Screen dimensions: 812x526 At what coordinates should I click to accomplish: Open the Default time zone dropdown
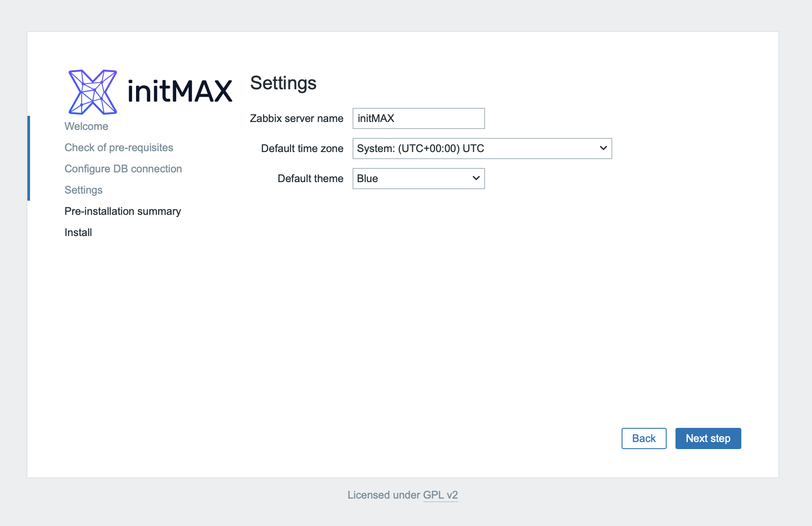(x=482, y=149)
